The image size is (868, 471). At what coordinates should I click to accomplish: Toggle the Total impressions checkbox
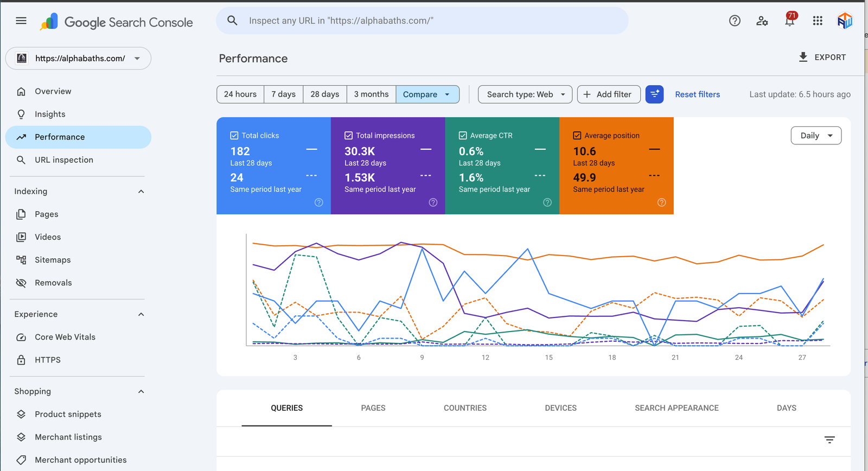tap(349, 136)
